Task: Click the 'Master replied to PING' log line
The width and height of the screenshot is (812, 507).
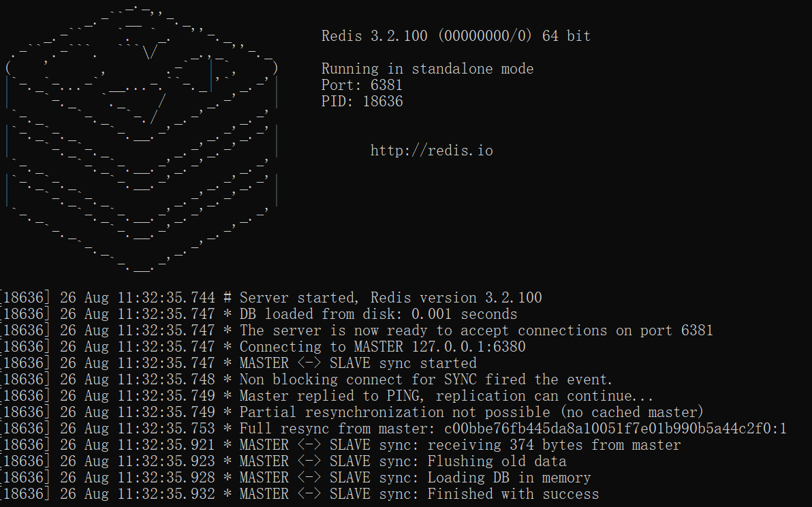Action: pos(327,396)
